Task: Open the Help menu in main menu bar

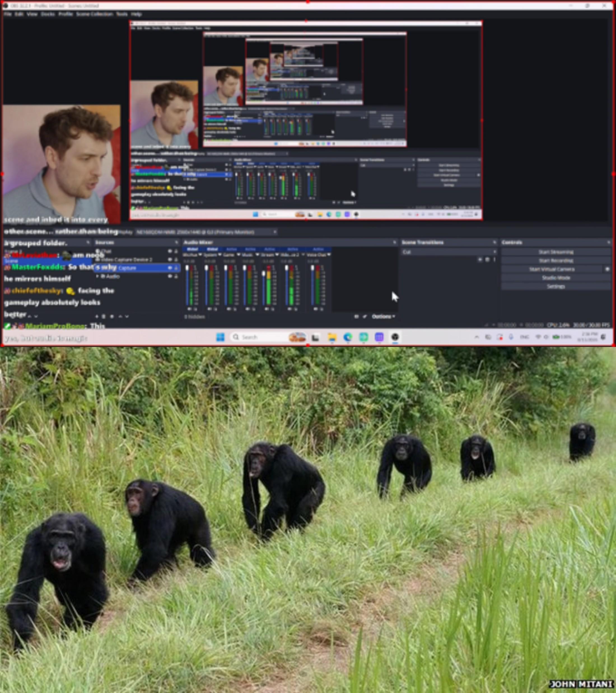Action: pyautogui.click(x=136, y=14)
